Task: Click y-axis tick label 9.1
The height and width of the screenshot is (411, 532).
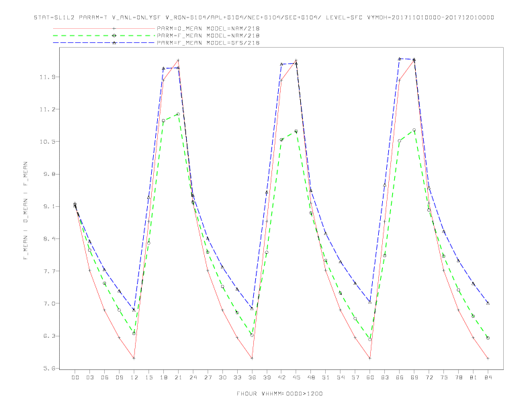Action: click(49, 207)
